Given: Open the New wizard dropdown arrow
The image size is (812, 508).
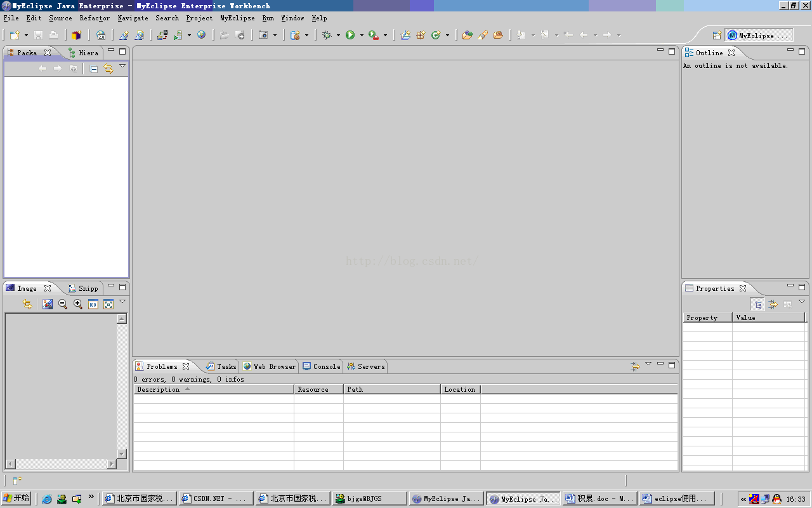Looking at the screenshot, I should click(26, 36).
